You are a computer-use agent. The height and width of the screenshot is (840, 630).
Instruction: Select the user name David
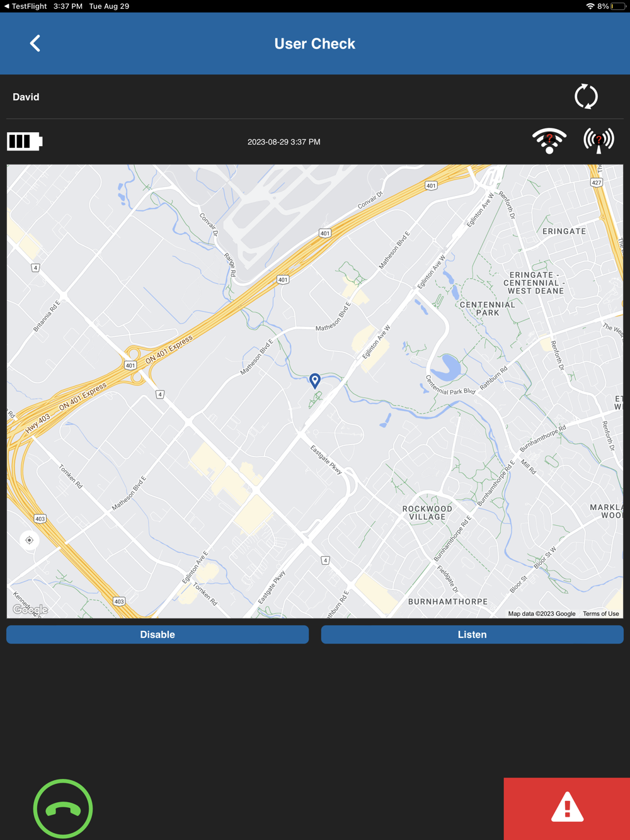26,97
